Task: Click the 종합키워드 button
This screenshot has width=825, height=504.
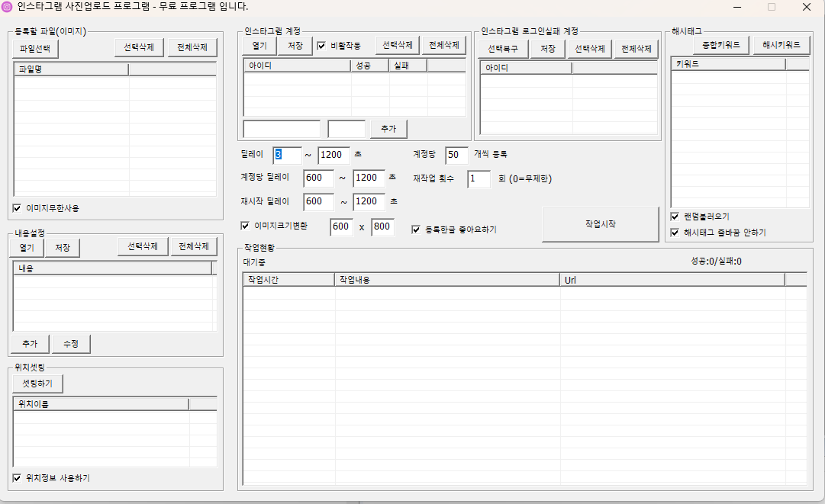Action: (720, 45)
